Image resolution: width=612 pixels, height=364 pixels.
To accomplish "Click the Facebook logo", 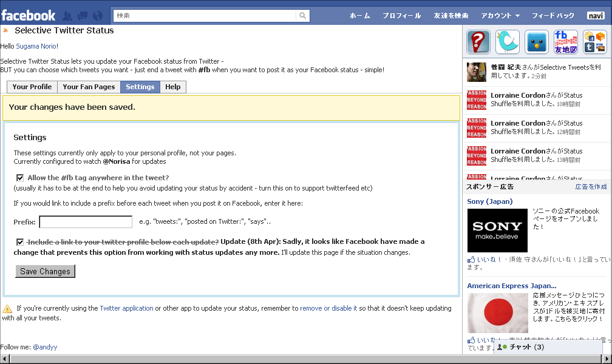I will [28, 16].
